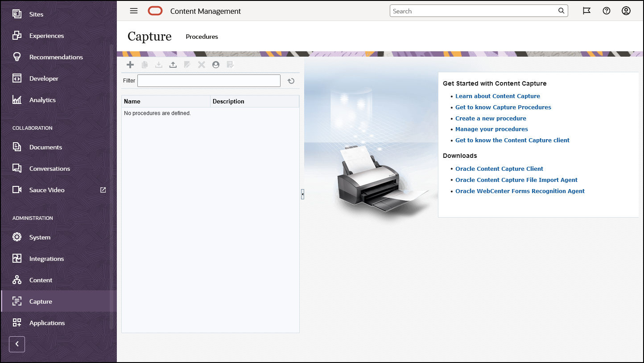The height and width of the screenshot is (363, 644).
Task: Click the add new procedure plus icon
Action: (130, 65)
